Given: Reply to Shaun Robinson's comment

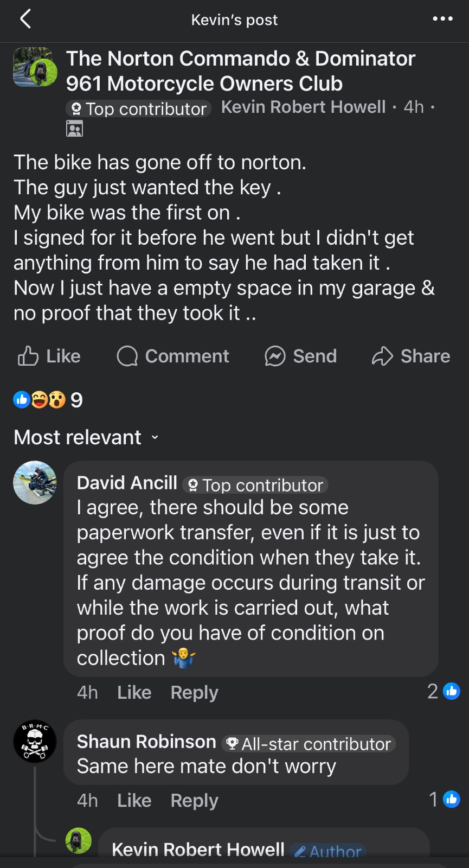Looking at the screenshot, I should [x=194, y=800].
